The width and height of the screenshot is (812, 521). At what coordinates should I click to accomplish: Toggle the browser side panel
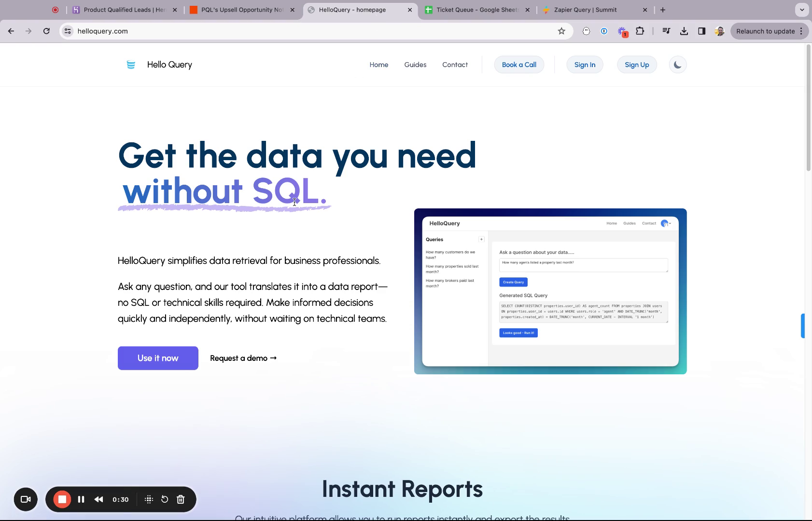pyautogui.click(x=702, y=31)
